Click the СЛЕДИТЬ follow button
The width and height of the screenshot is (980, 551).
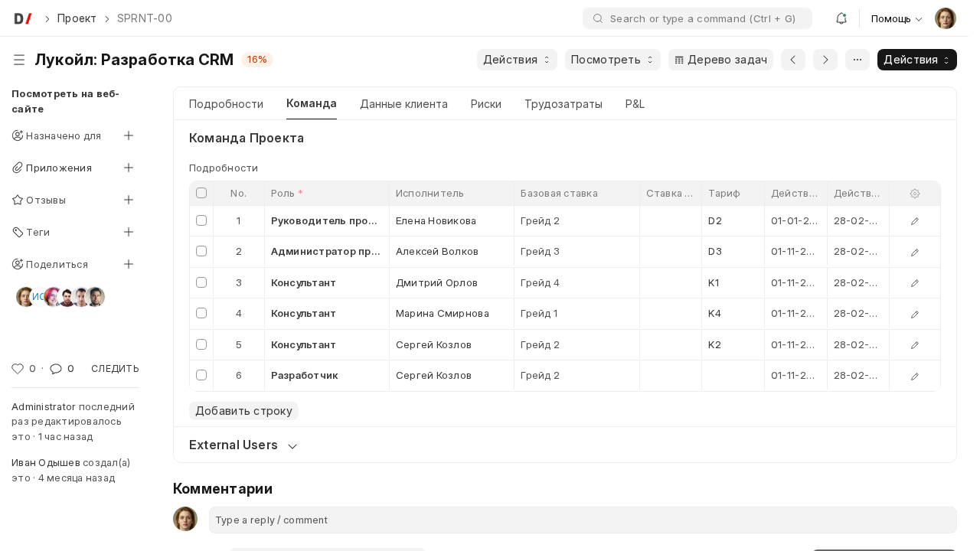[115, 368]
